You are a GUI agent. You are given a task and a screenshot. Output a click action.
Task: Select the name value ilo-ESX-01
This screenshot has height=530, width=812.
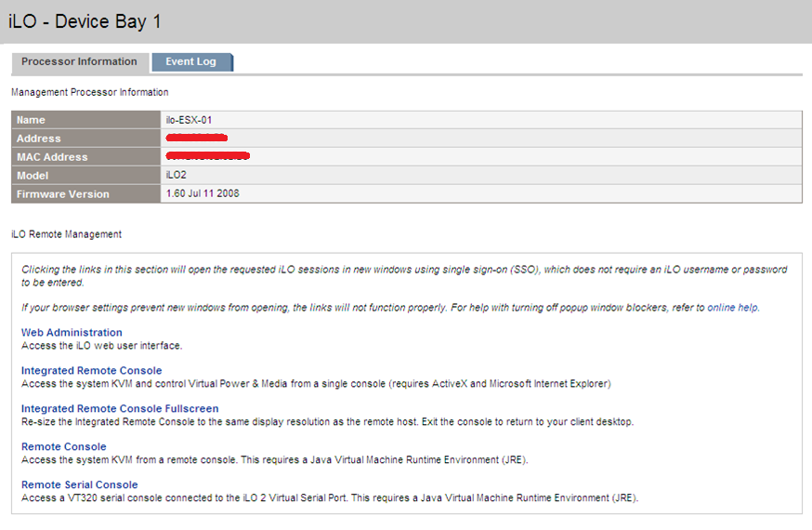pos(189,120)
